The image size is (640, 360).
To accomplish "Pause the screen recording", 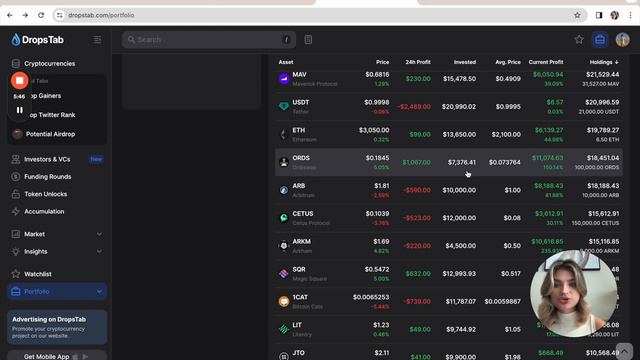I will pos(19,110).
